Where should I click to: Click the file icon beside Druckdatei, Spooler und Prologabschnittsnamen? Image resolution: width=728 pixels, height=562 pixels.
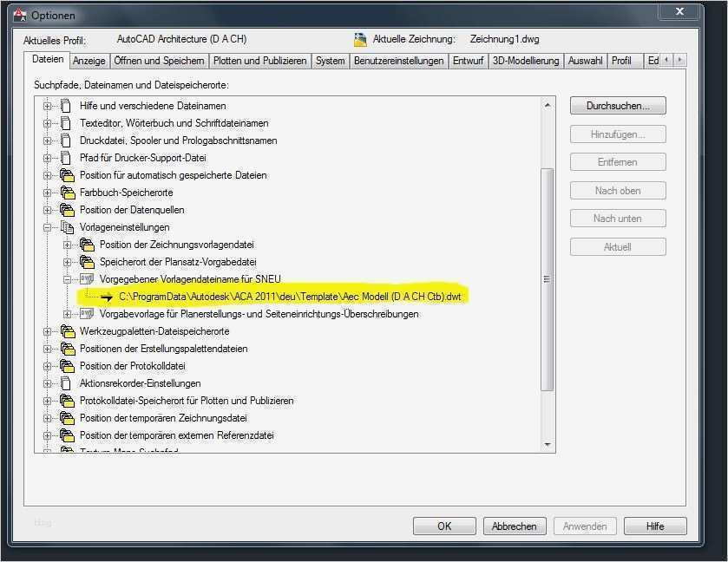(66, 140)
